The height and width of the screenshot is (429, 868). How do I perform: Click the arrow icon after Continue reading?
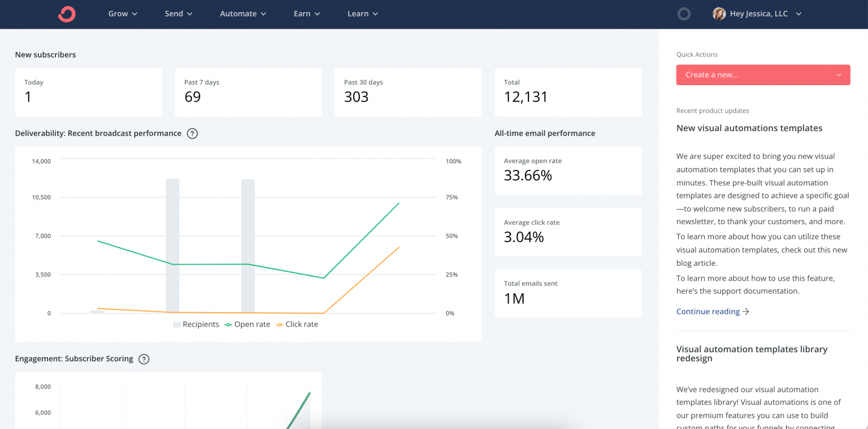coord(746,311)
